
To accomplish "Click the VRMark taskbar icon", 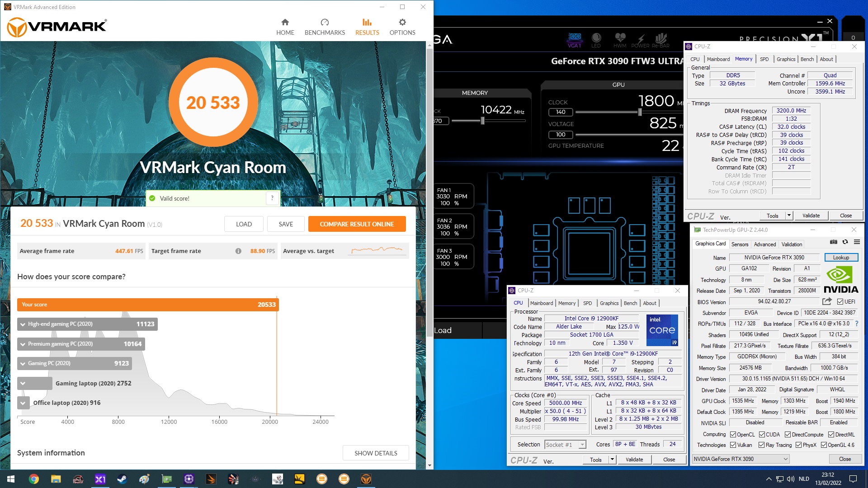I will (x=366, y=479).
